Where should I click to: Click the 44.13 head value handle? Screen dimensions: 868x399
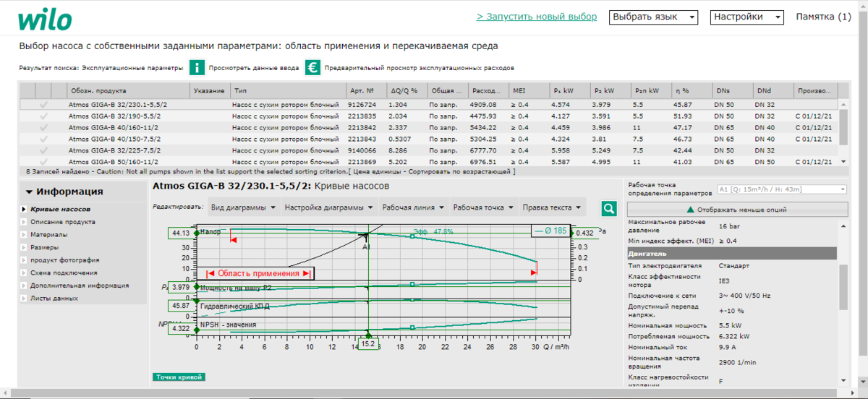[181, 233]
